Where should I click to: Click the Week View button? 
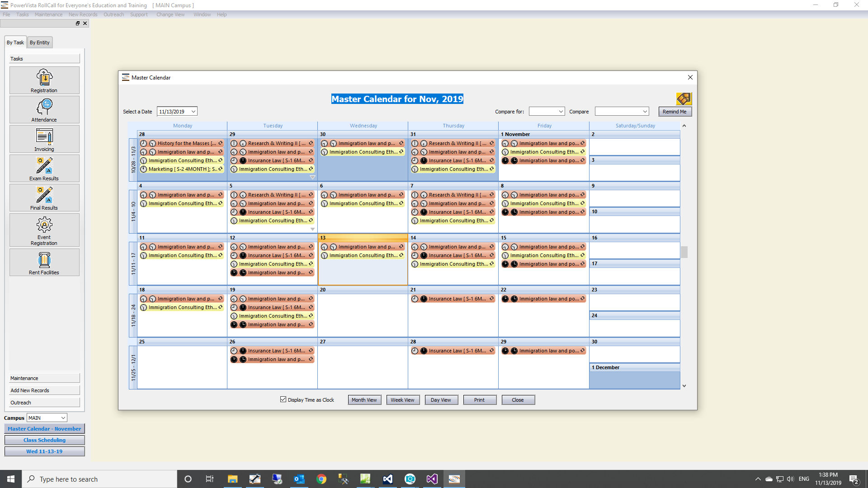(x=402, y=399)
